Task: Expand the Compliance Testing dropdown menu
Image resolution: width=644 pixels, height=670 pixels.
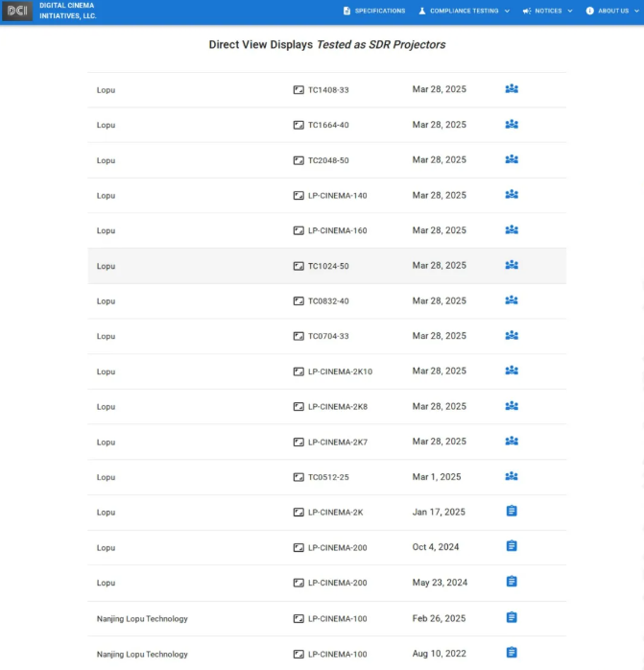Action: 465,12
